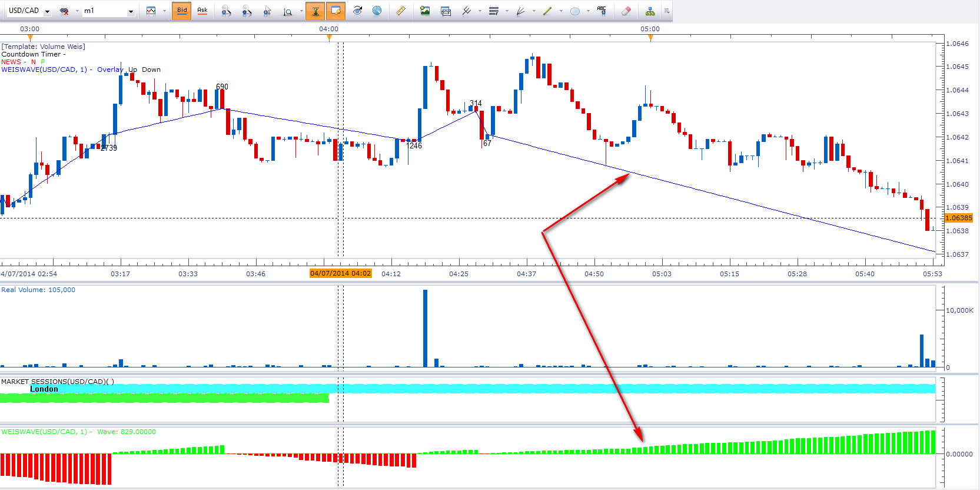This screenshot has height=490, width=980.
Task: Expand the Fibonacci tool dropdown arrow
Action: click(x=507, y=11)
